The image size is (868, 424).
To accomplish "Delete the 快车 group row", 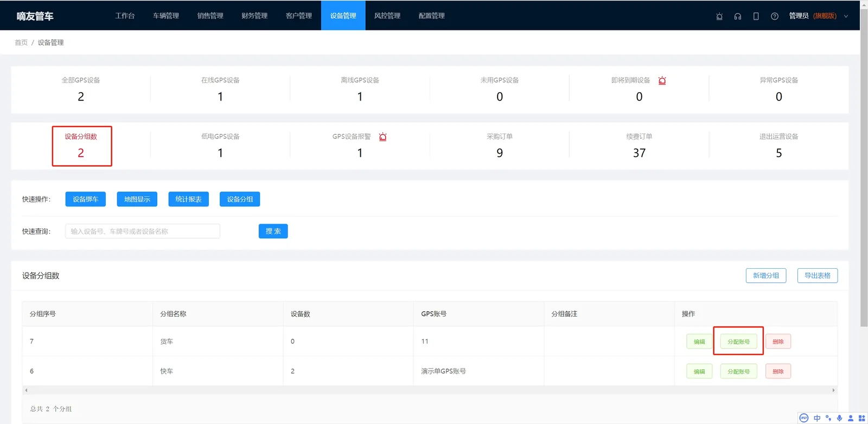I will 778,371.
